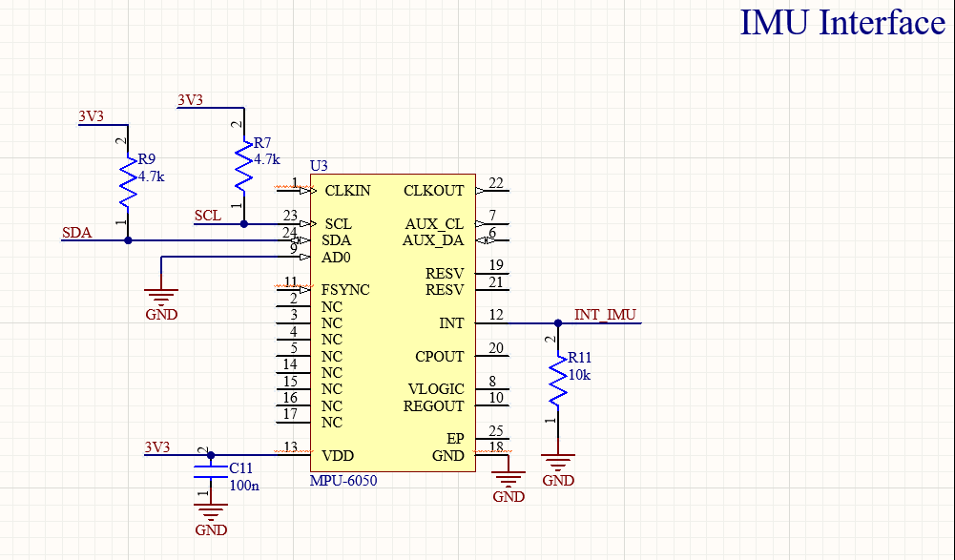
Task: Click the R11 designator label
Action: 579,358
